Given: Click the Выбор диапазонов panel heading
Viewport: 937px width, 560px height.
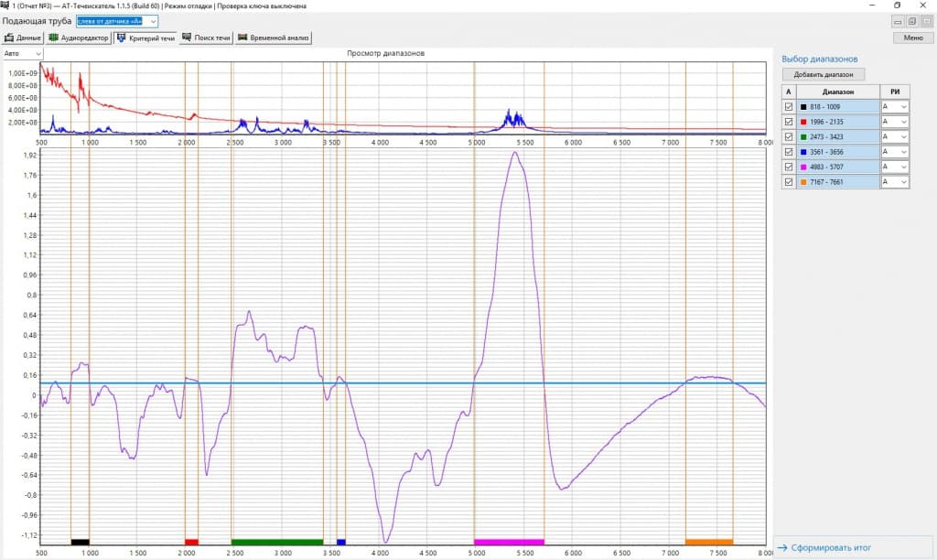Looking at the screenshot, I should pos(819,59).
